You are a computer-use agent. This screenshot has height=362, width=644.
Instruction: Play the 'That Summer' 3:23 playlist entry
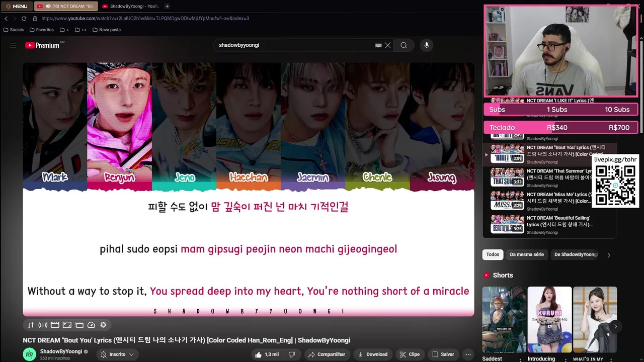(x=549, y=177)
